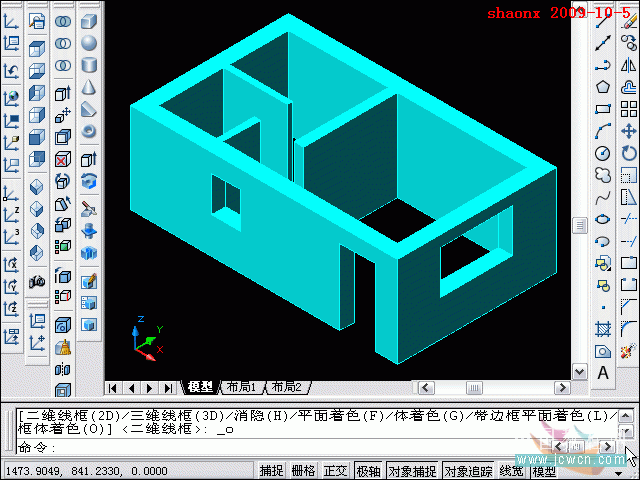640x480 pixels.
Task: Select the Move modify tool
Action: 629,131
